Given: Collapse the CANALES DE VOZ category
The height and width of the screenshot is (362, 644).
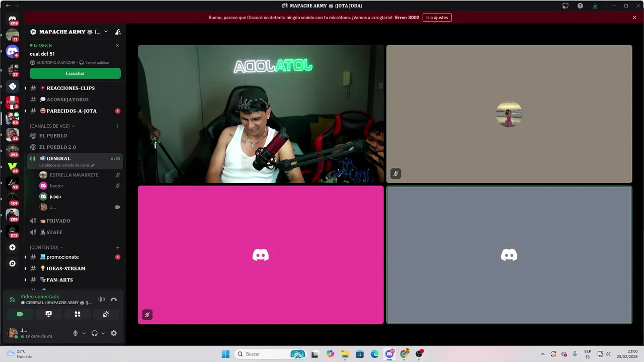Looking at the screenshot, I should 52,126.
